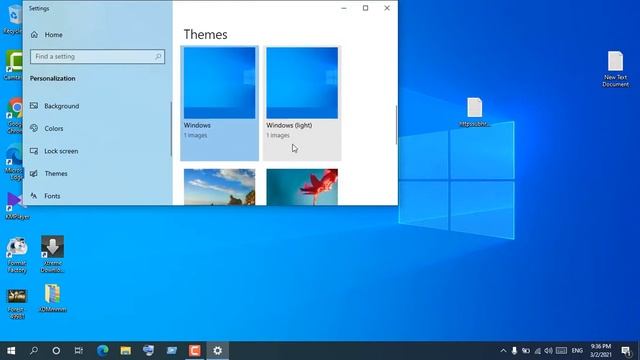
Task: Select the gold-lettered desktop icon
Action: [x=17, y=303]
